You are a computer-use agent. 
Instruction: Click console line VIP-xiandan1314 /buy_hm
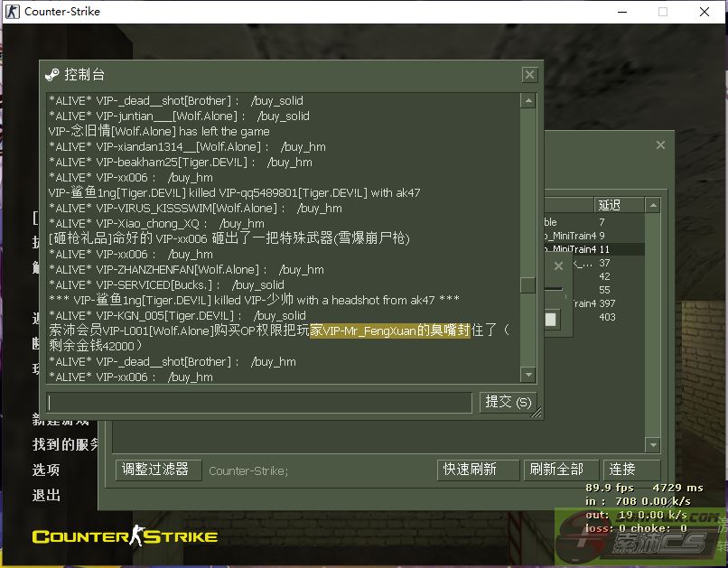pos(187,146)
